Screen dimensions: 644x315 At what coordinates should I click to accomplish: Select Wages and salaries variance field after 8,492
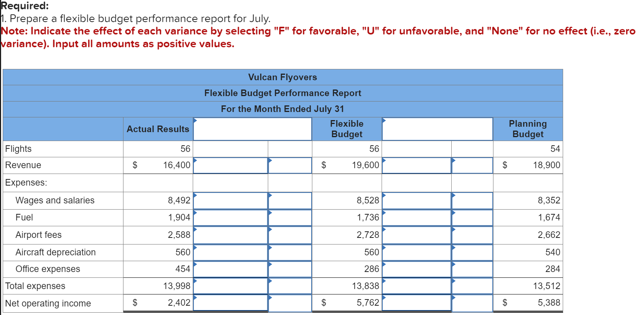(x=231, y=201)
